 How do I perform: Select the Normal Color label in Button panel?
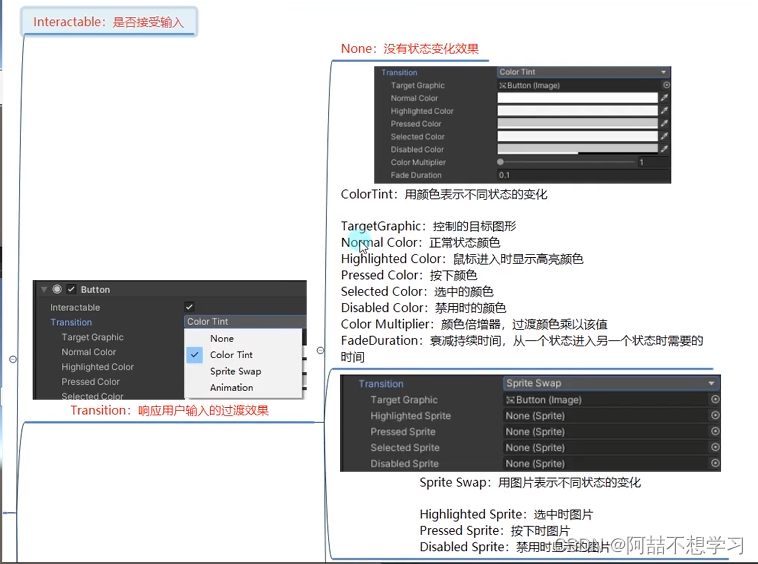click(88, 352)
